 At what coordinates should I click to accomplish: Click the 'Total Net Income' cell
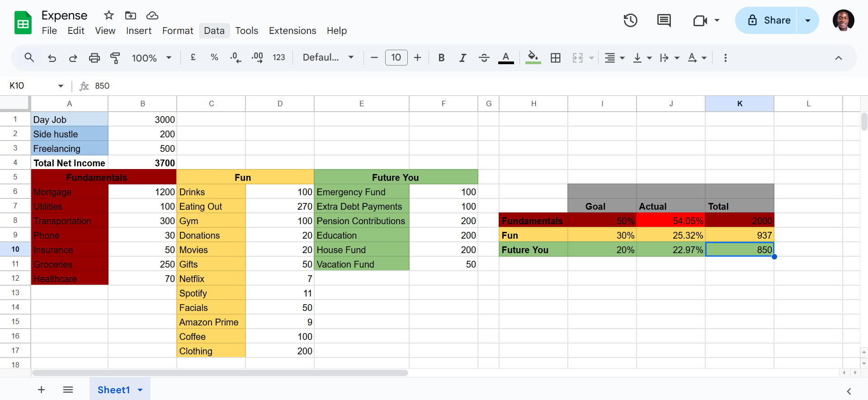click(70, 163)
